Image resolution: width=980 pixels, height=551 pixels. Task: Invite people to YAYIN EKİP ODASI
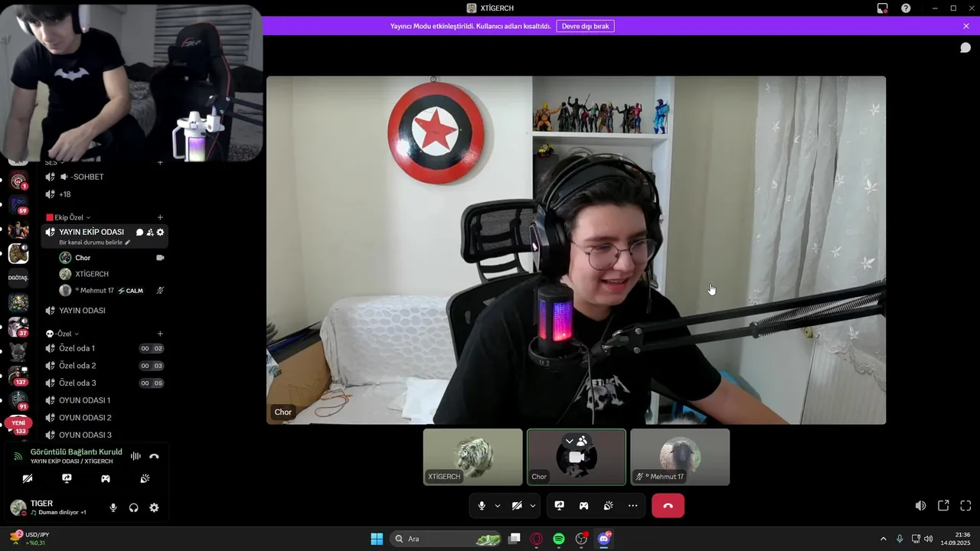point(150,232)
